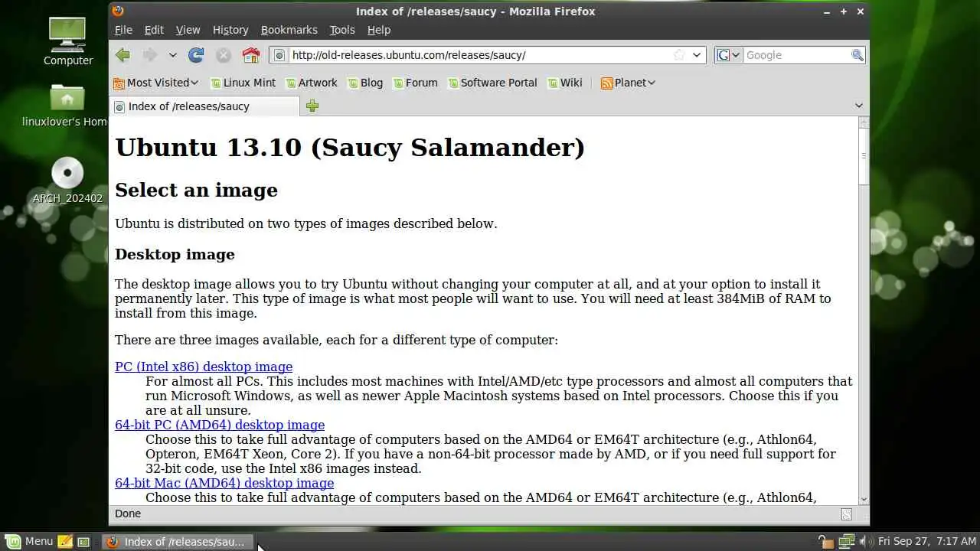The height and width of the screenshot is (551, 980).
Task: Open the address bar history dropdown
Action: coord(697,55)
